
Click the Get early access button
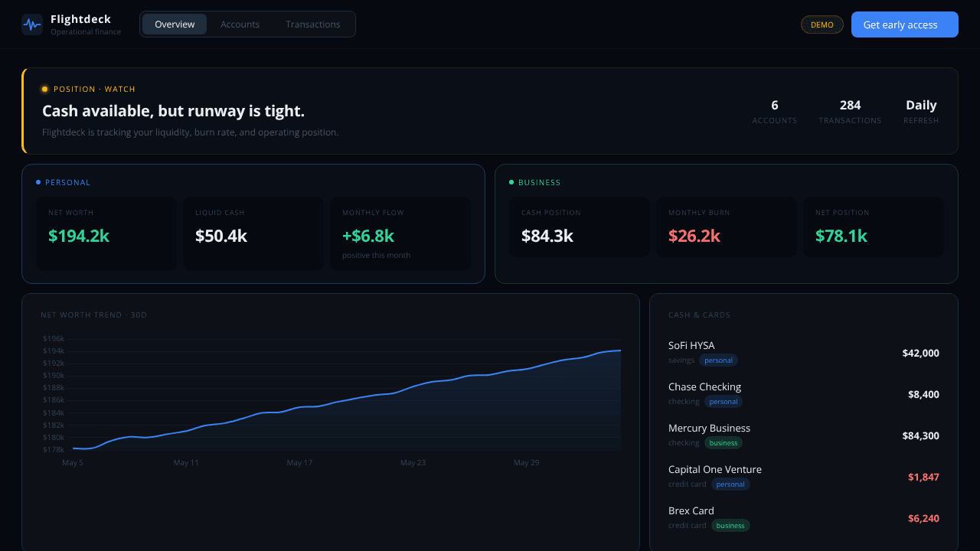tap(905, 24)
